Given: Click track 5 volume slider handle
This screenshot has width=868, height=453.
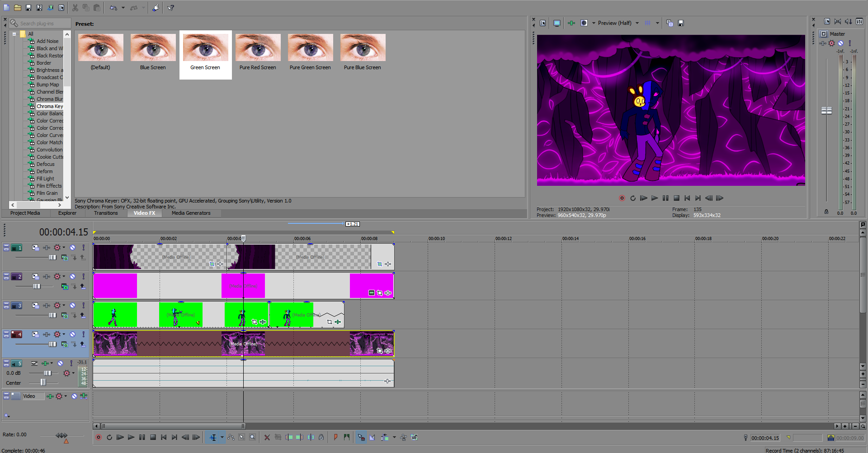Looking at the screenshot, I should click(x=47, y=373).
